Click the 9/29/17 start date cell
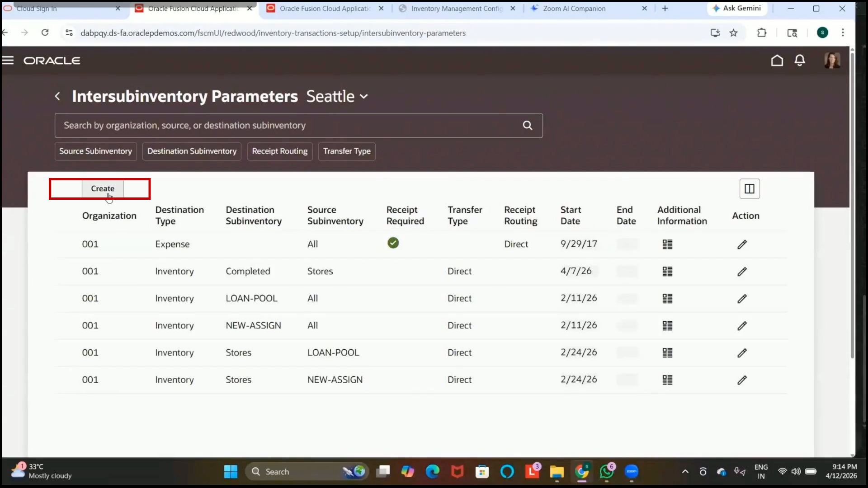868x488 pixels. click(x=579, y=244)
